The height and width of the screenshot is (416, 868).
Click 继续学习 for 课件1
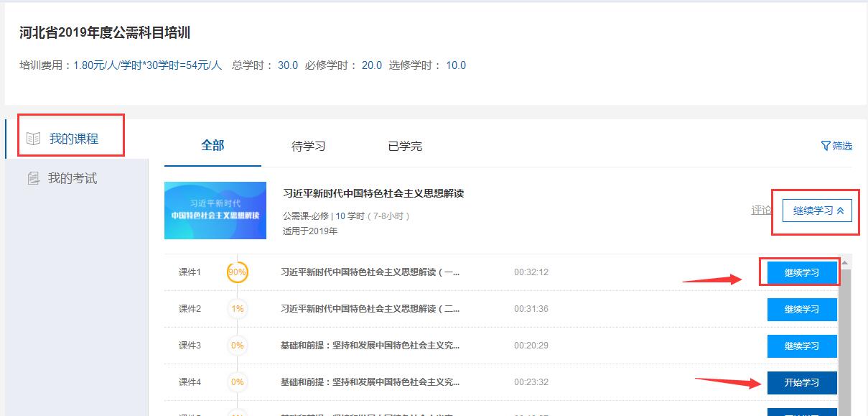click(802, 272)
